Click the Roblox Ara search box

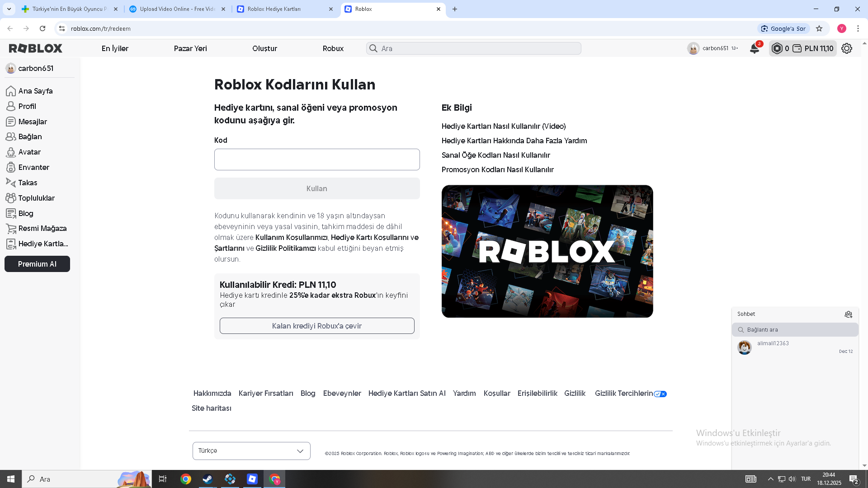(474, 48)
